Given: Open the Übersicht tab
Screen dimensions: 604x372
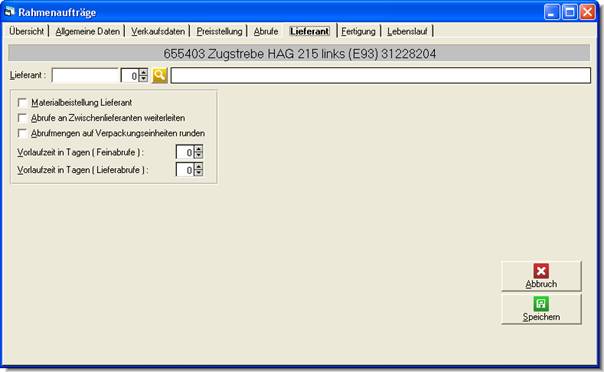Looking at the screenshot, I should click(27, 31).
